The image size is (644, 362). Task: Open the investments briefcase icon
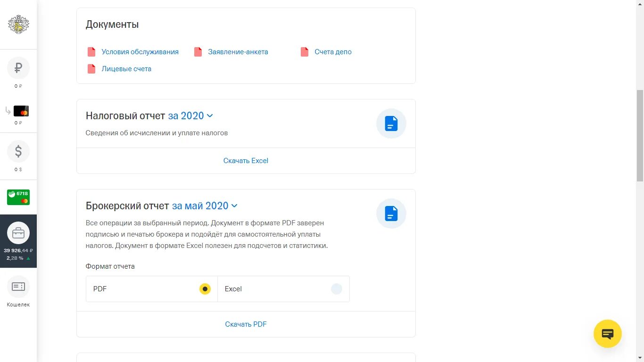tap(18, 233)
